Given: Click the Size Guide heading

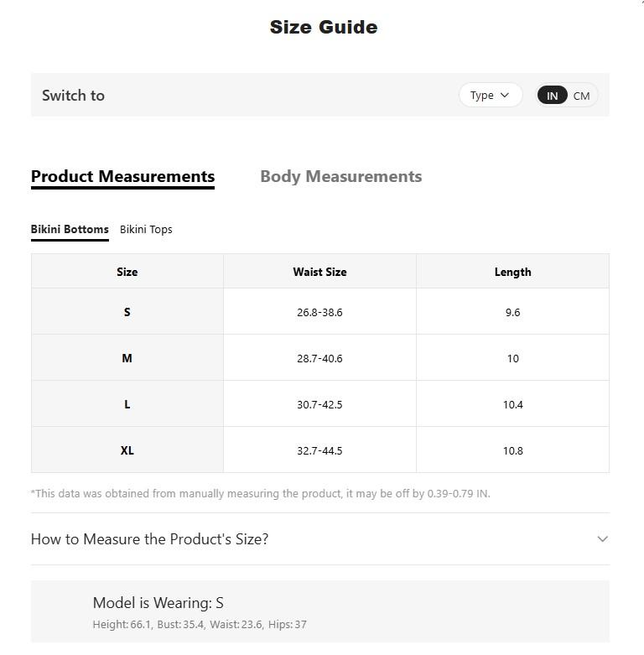Looking at the screenshot, I should coord(324,27).
